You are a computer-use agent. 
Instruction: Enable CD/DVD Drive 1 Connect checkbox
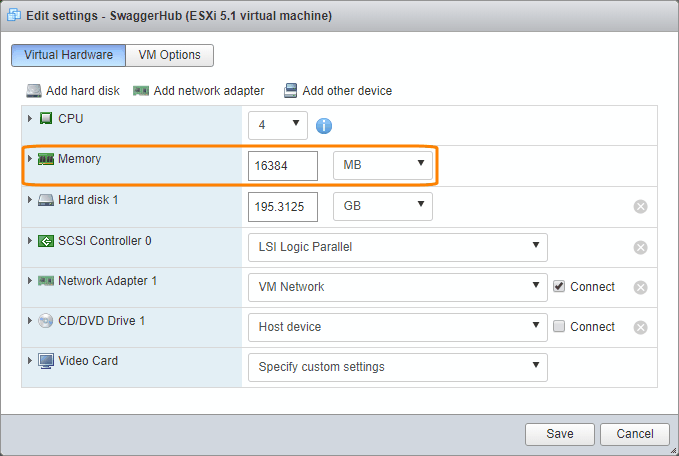[x=560, y=327]
